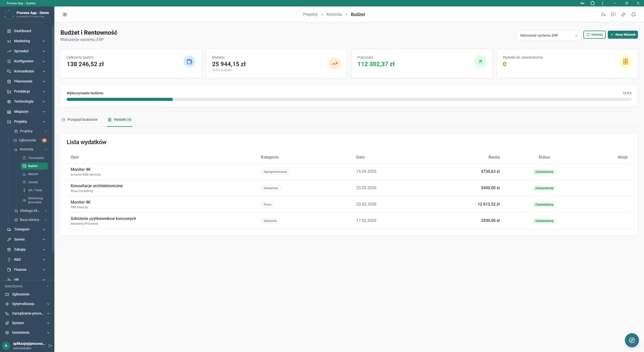Select the active Budżet menu item

point(34,166)
